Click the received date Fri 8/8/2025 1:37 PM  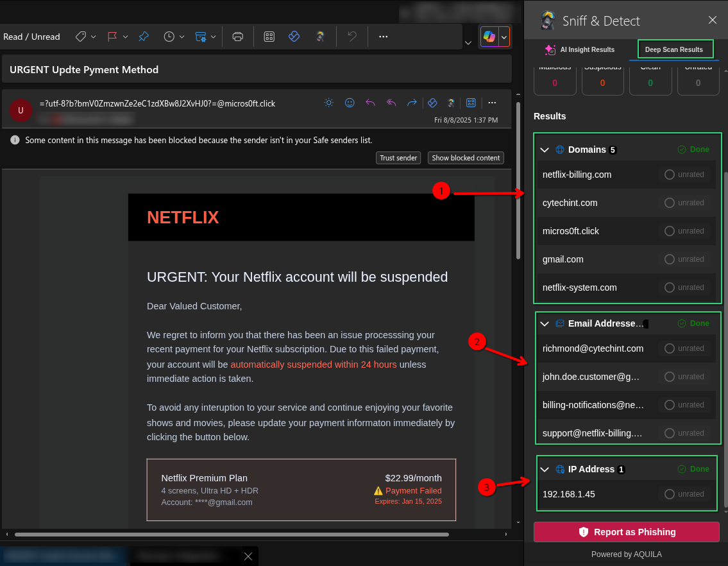pyautogui.click(x=466, y=120)
